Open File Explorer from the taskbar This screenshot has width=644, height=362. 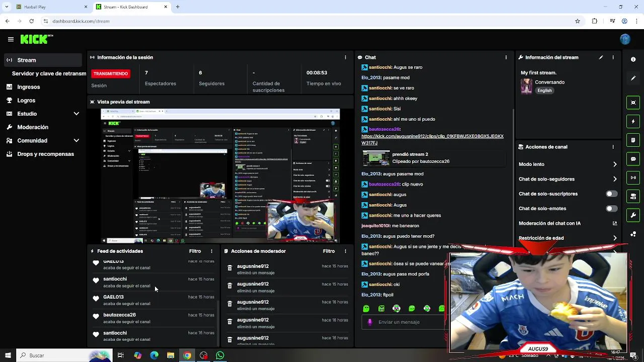coord(171,355)
